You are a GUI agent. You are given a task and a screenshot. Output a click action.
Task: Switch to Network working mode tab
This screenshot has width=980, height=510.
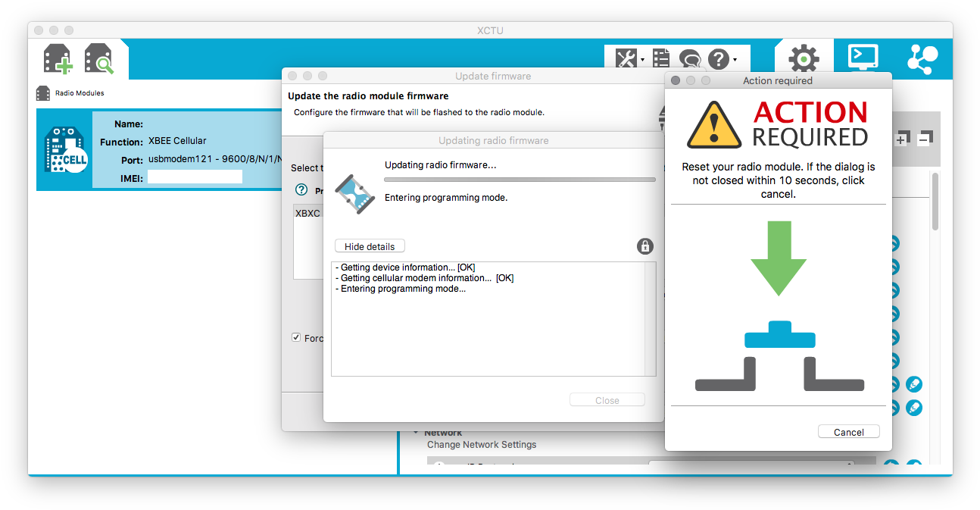coord(922,58)
